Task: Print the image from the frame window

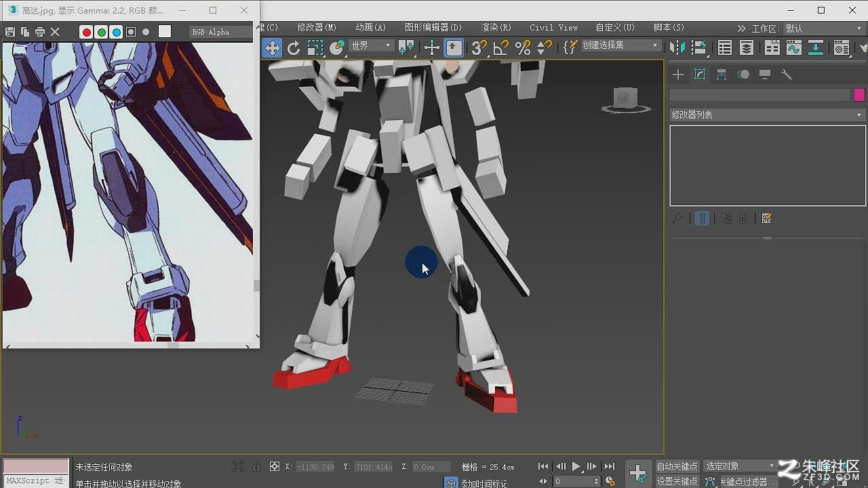Action: (x=40, y=32)
